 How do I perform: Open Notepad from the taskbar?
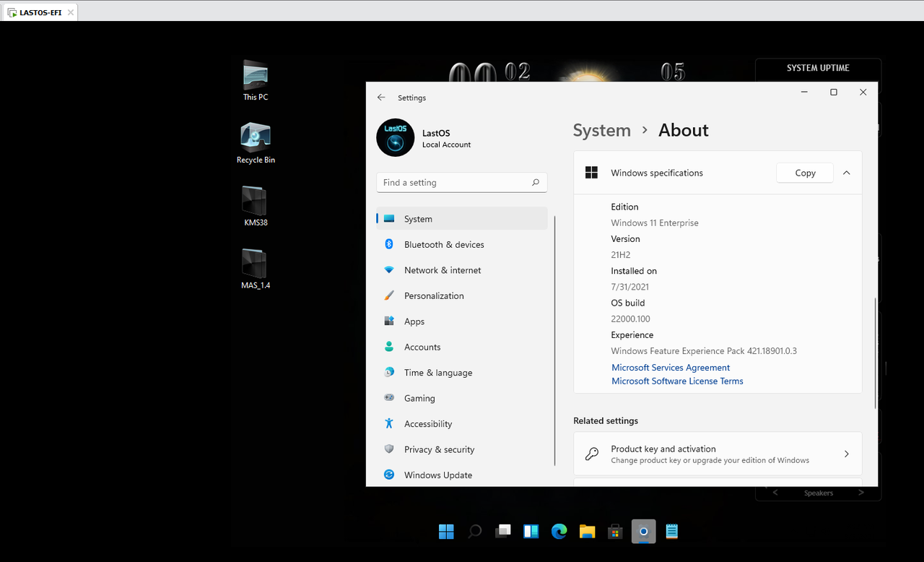point(671,532)
